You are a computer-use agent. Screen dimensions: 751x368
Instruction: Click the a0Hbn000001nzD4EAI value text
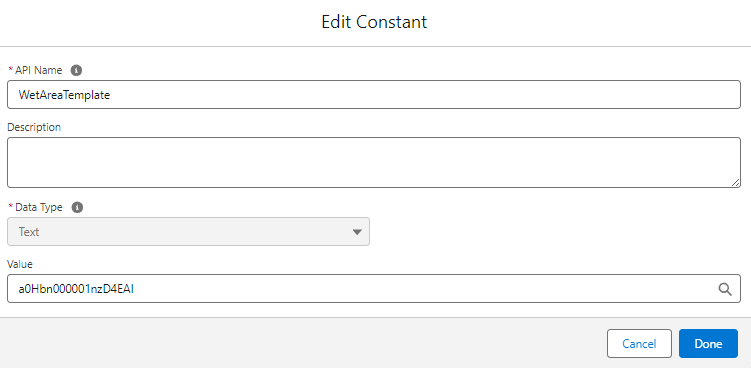pyautogui.click(x=76, y=289)
